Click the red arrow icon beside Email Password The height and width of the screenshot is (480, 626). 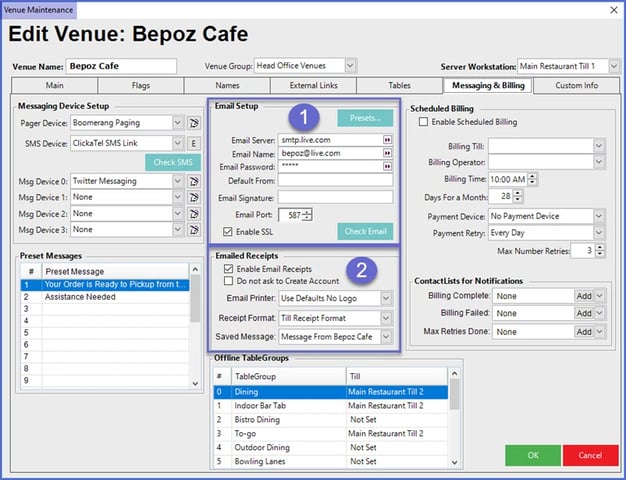(387, 167)
